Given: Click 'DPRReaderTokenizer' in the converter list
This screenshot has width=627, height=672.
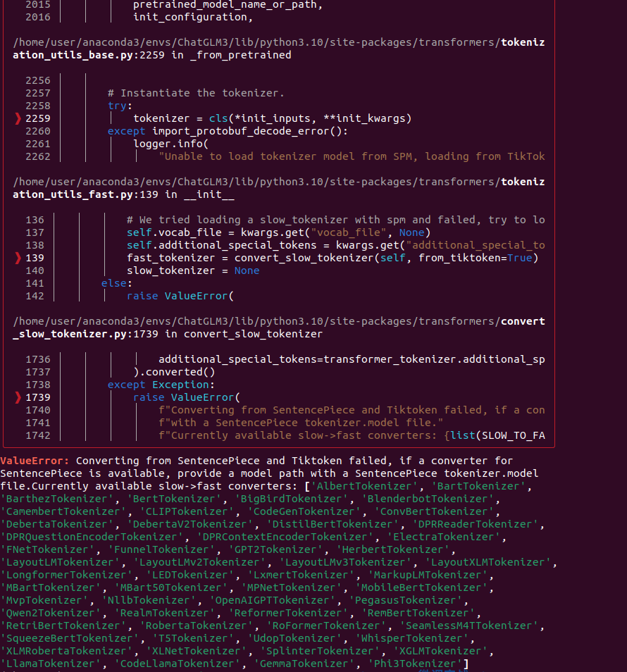Looking at the screenshot, I should click(x=475, y=524).
